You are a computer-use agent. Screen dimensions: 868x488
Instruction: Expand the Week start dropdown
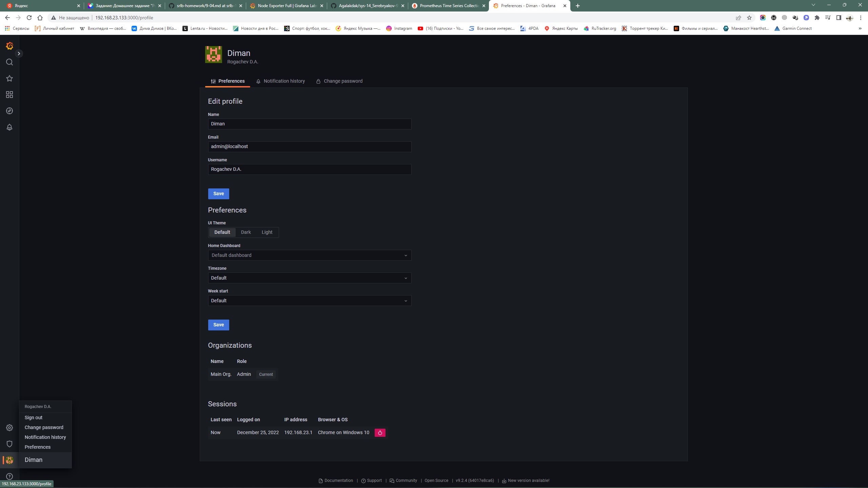tap(309, 301)
